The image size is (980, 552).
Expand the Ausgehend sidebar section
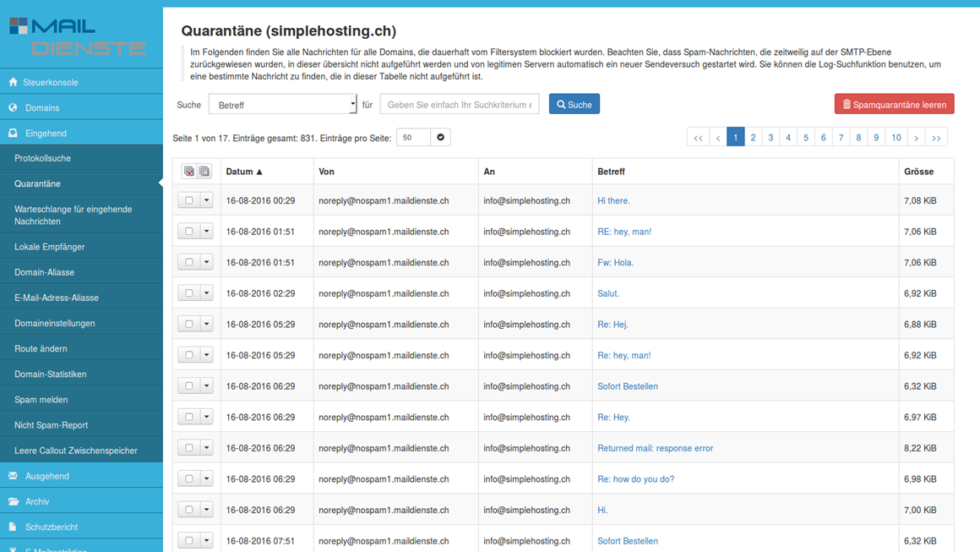pos(47,476)
